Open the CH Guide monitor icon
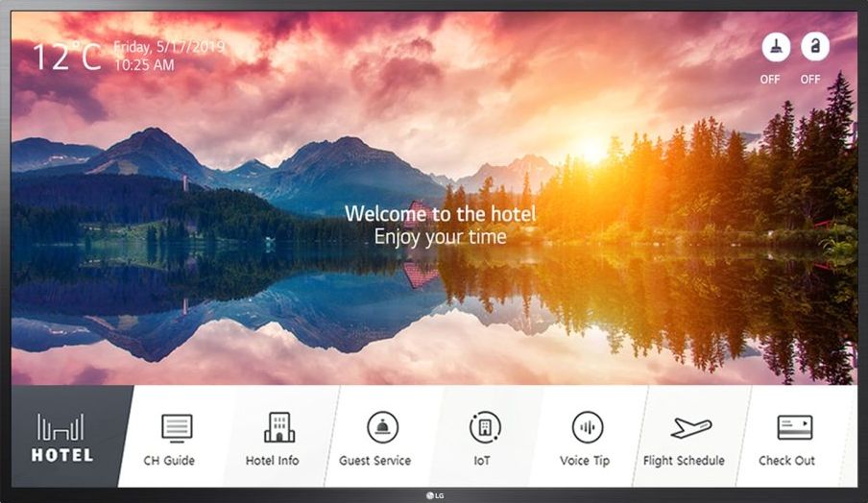This screenshot has height=503, width=868. [x=177, y=428]
